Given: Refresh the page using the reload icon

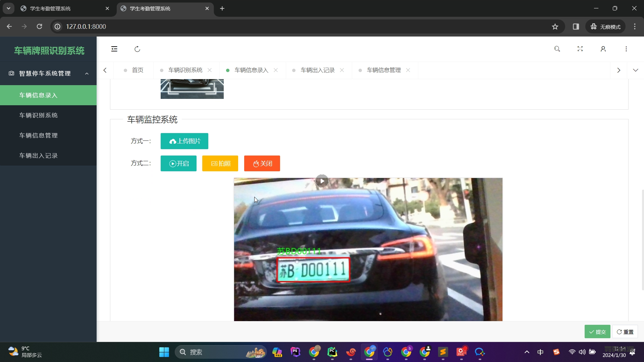Looking at the screenshot, I should pyautogui.click(x=137, y=49).
